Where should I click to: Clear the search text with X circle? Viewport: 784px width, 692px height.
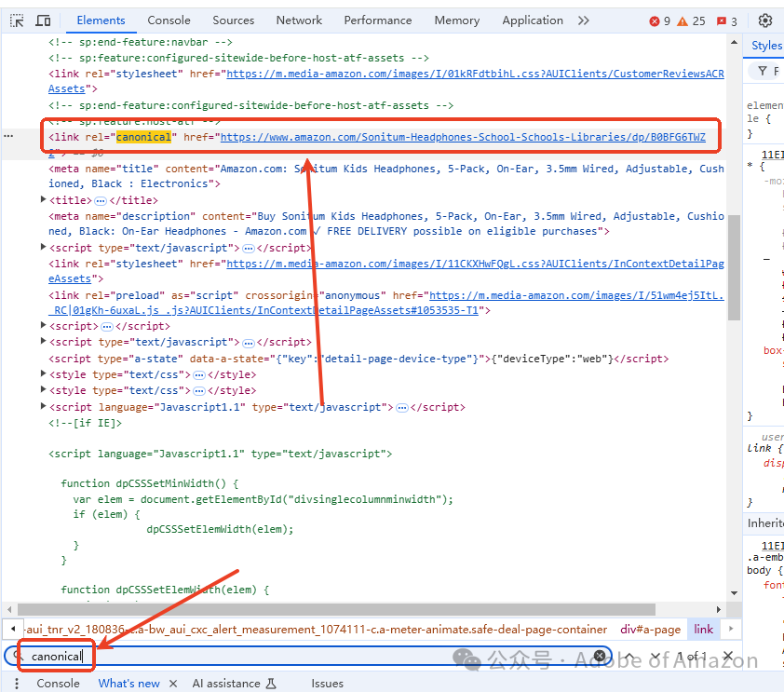coord(599,656)
